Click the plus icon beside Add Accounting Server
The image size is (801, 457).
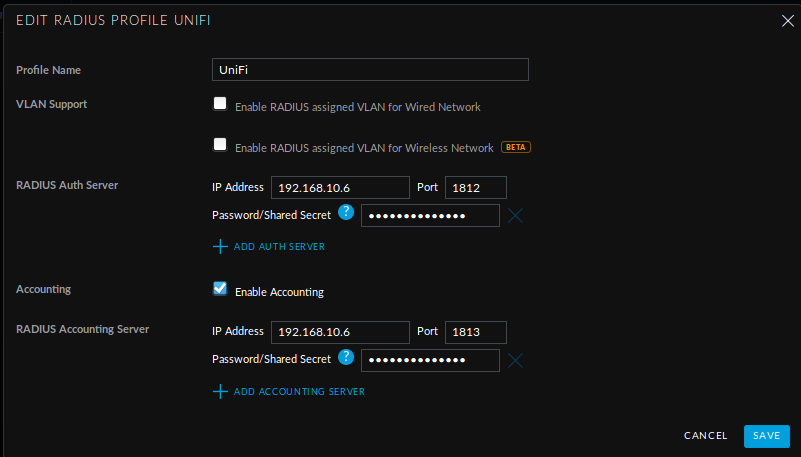220,392
